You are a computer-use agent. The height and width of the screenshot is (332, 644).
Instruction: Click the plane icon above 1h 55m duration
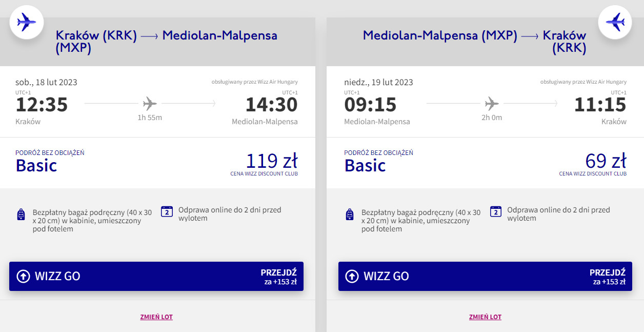pos(150,104)
